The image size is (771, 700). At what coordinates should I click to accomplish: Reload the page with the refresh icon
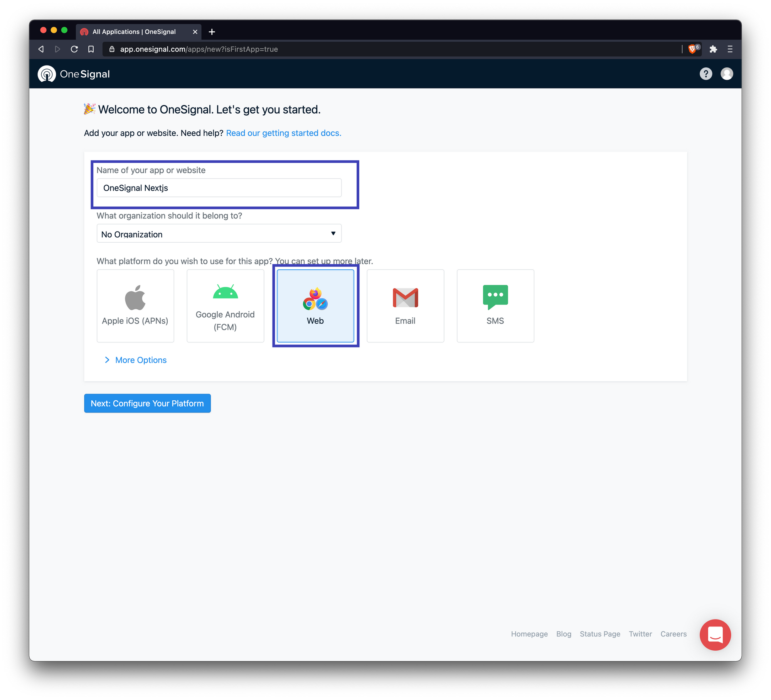click(x=74, y=49)
